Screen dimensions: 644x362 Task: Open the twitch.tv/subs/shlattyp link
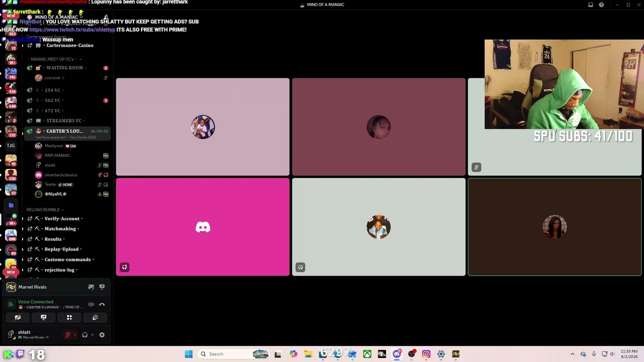click(x=72, y=30)
